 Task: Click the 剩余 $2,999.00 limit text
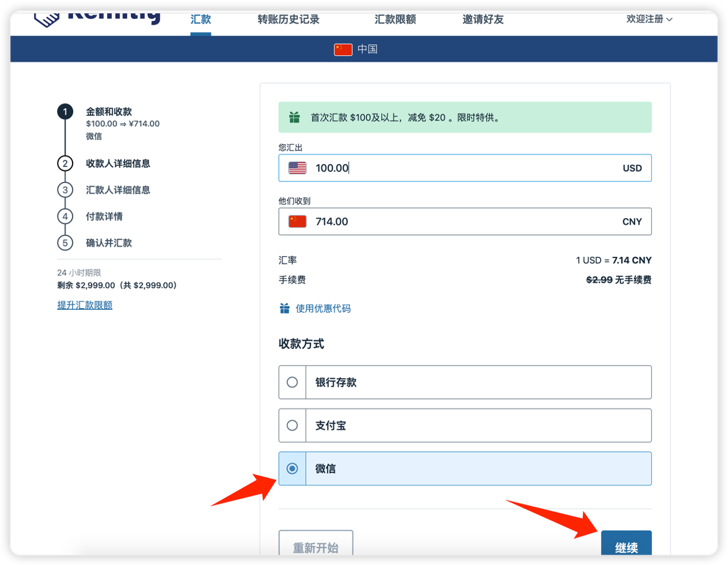[117, 285]
